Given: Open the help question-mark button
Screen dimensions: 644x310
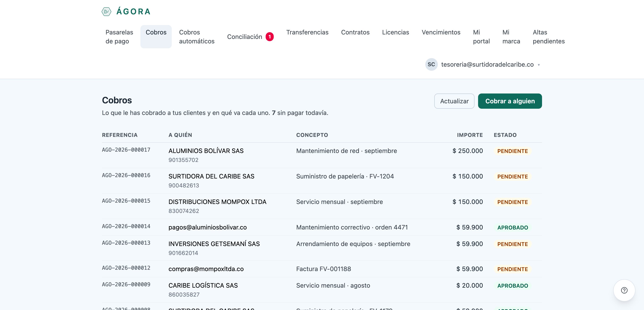Looking at the screenshot, I should tap(624, 290).
